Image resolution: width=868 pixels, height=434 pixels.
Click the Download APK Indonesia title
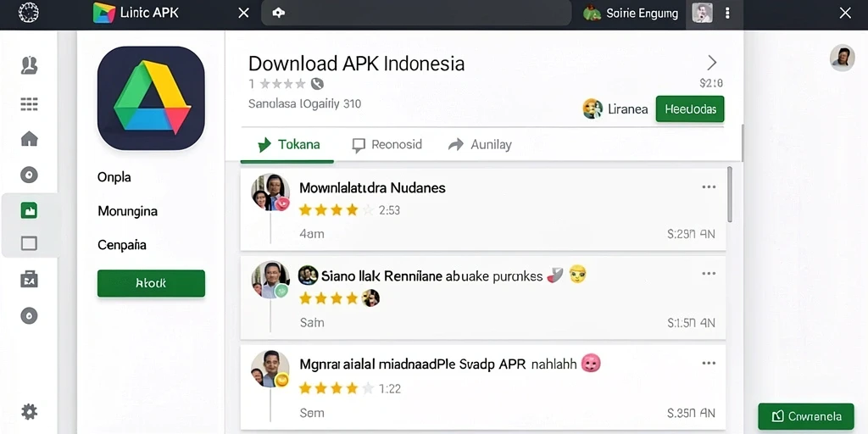[356, 64]
